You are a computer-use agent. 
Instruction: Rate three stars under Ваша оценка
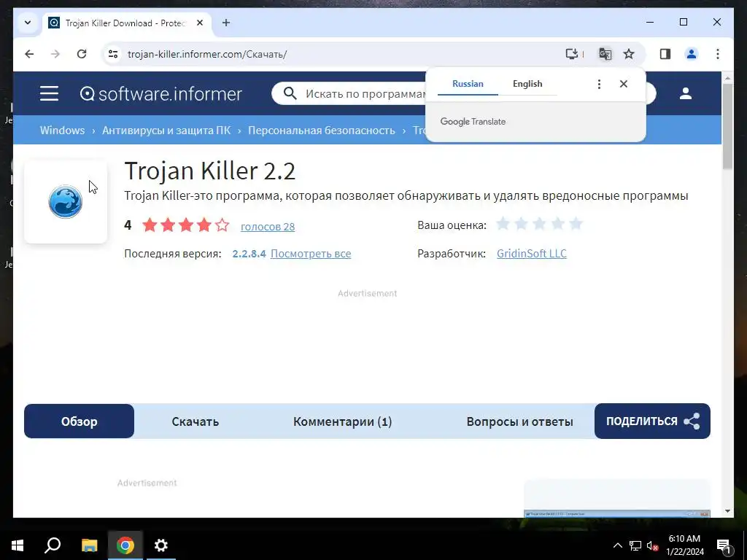point(539,223)
